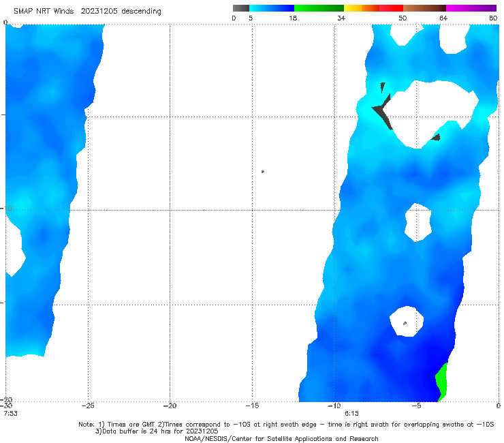Click the color bar label '34'

point(341,18)
